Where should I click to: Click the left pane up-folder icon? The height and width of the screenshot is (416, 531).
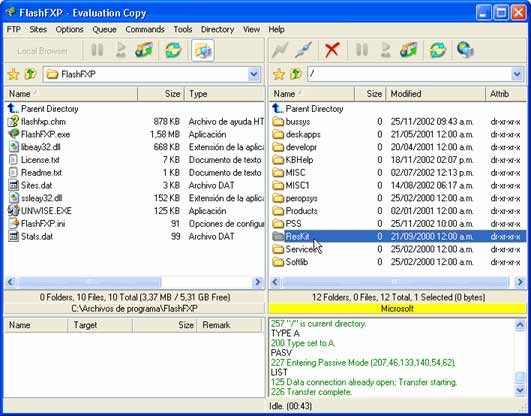(30, 74)
